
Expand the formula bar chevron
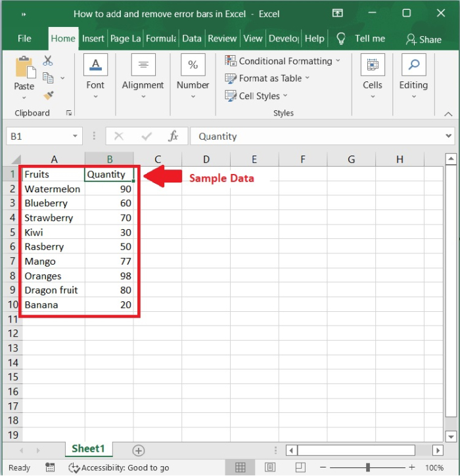pyautogui.click(x=448, y=136)
